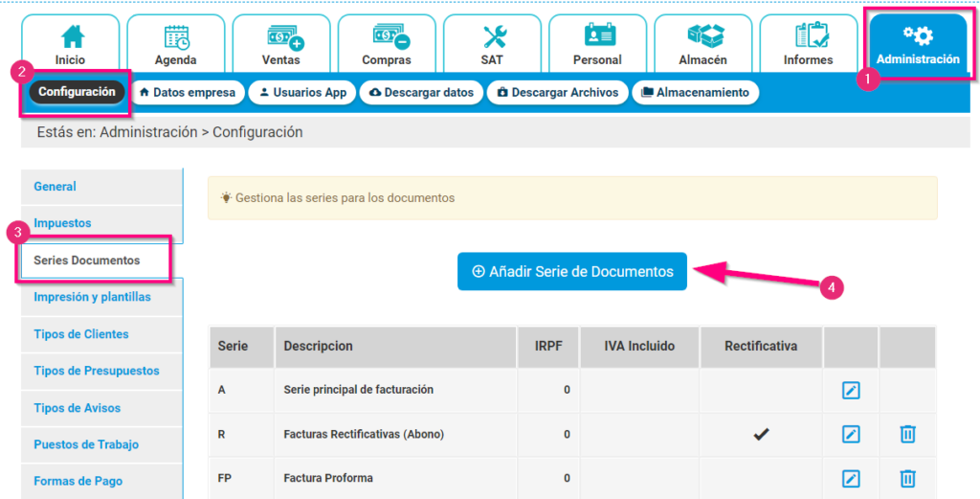
Task: Go to the Ventas tab
Action: coord(281,44)
